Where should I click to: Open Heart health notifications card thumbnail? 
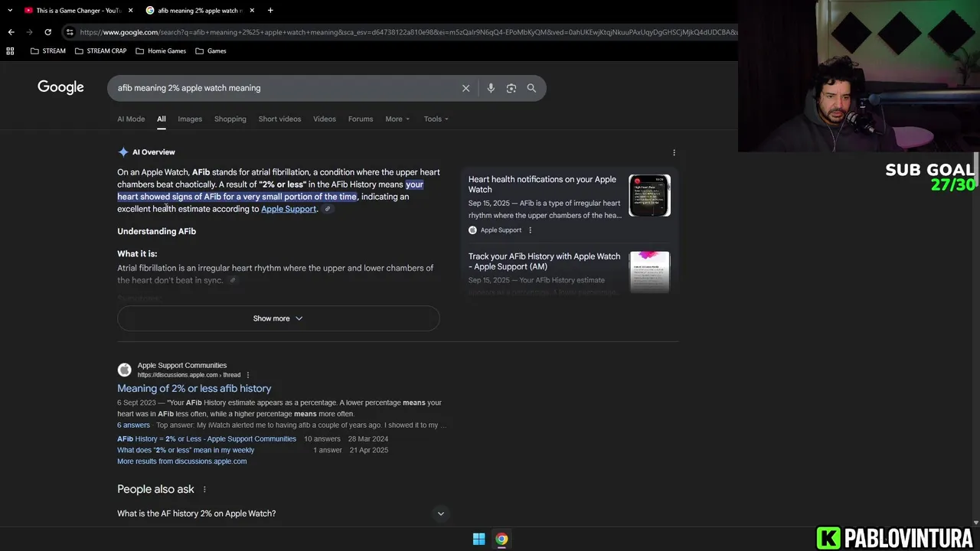coord(649,196)
